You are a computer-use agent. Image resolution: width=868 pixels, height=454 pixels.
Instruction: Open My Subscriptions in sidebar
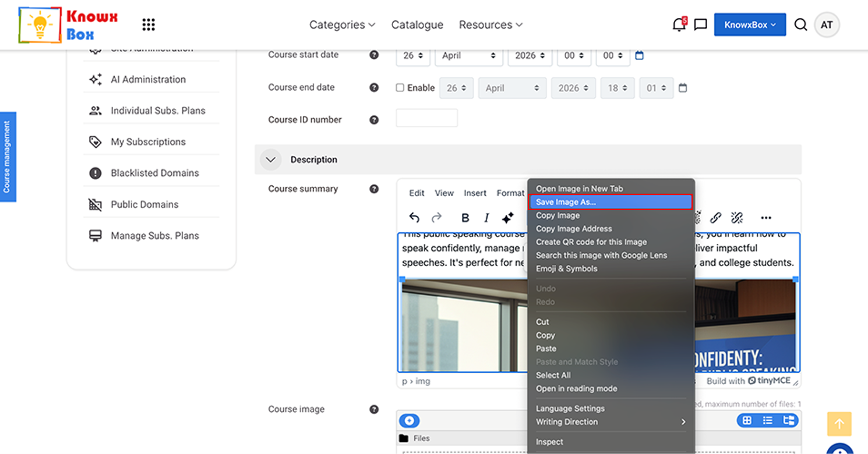click(149, 142)
